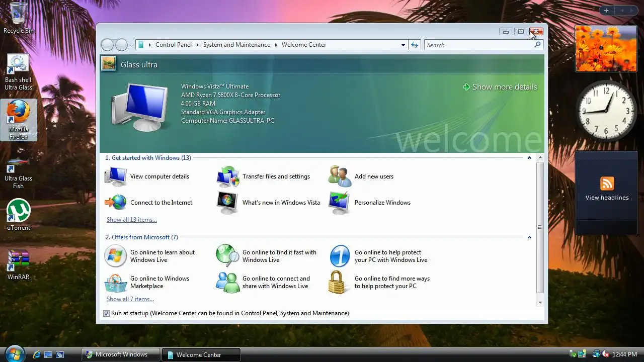Select the WinRAR desktop shortcut
Viewport: 644px width, 362px height.
click(18, 264)
